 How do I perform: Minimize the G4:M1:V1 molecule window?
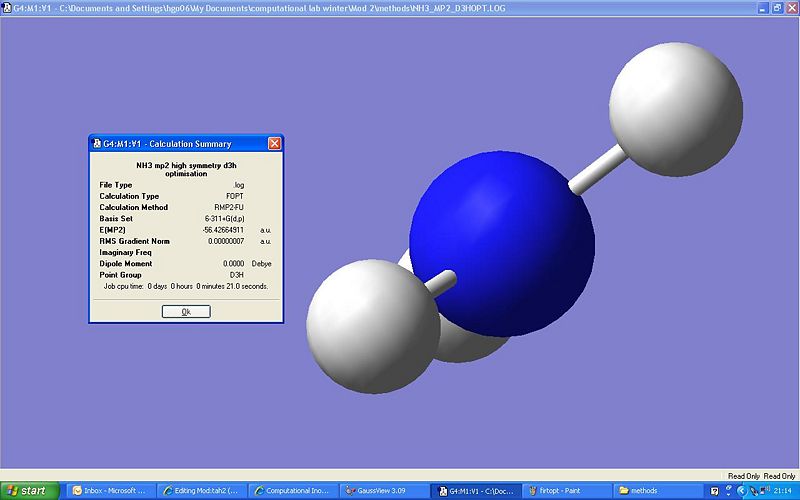click(764, 6)
